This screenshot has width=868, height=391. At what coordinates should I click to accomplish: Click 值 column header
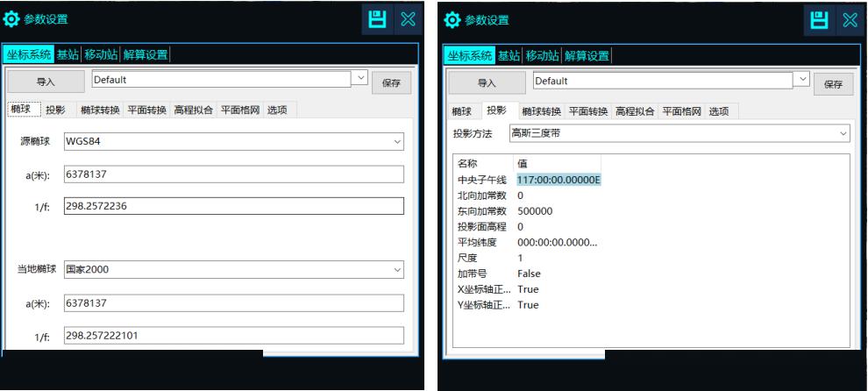tap(522, 164)
